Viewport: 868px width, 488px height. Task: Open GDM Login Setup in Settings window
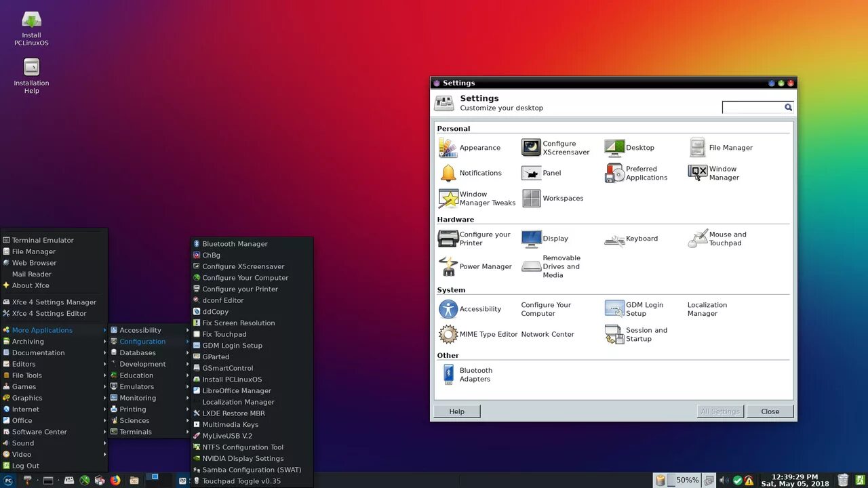click(x=634, y=309)
